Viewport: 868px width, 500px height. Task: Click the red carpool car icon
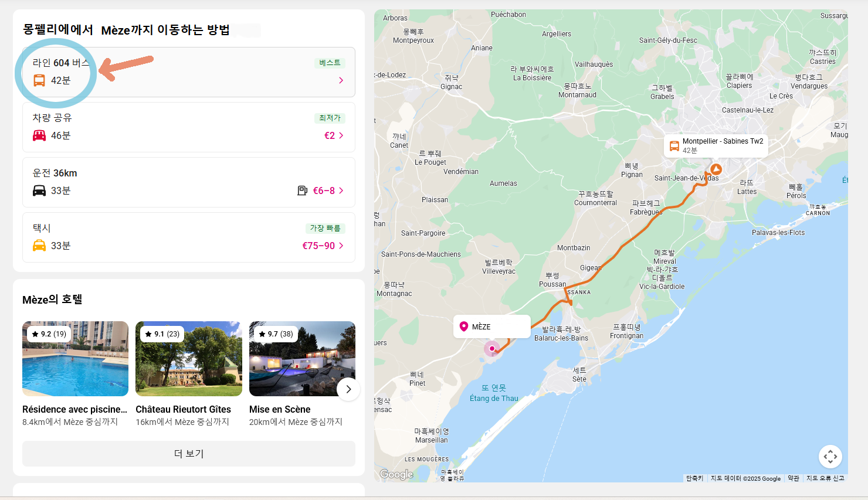coord(39,135)
